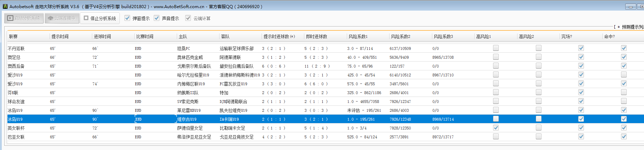Select the SV索尼克斯 friendly match row
Viewport: 644px width, 150px height.
point(188,102)
